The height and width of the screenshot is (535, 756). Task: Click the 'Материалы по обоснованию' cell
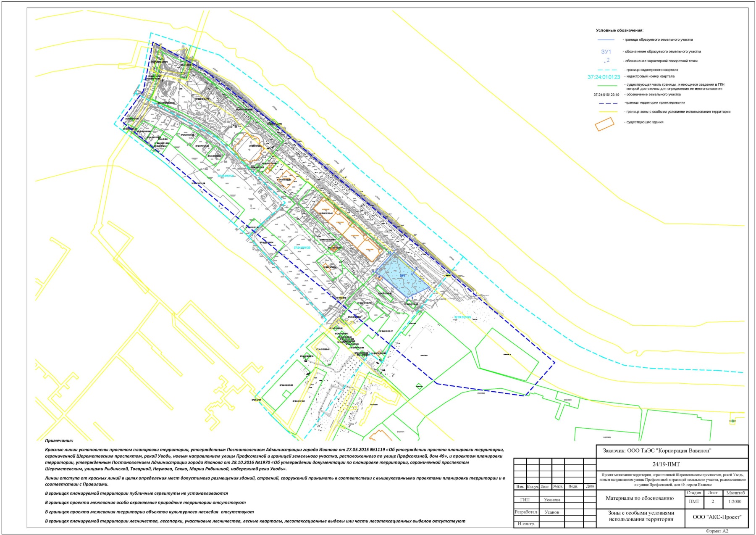coord(640,498)
